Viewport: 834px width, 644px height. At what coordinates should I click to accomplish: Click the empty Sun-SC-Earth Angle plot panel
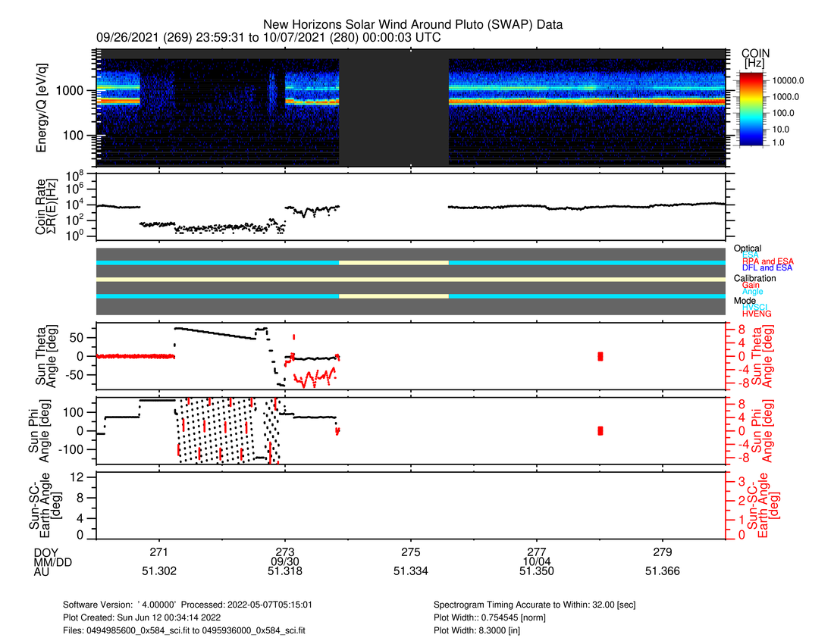[x=411, y=505]
